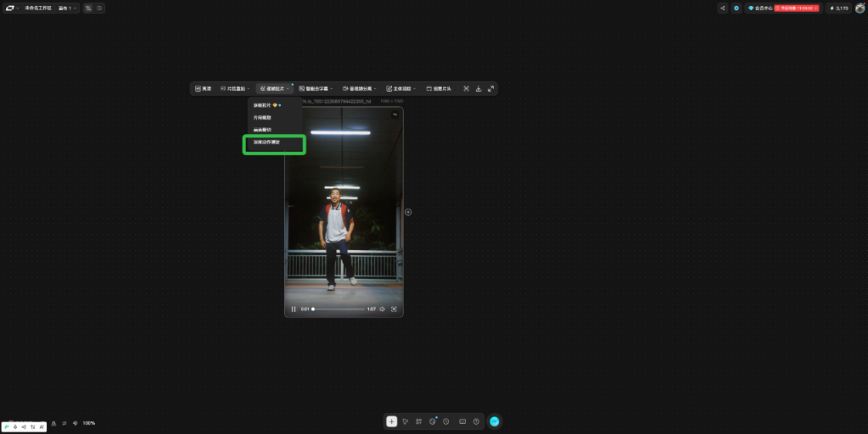Viewport: 868px width, 434px height.
Task: Click the icon left of the 100% zoom
Action: click(x=76, y=423)
